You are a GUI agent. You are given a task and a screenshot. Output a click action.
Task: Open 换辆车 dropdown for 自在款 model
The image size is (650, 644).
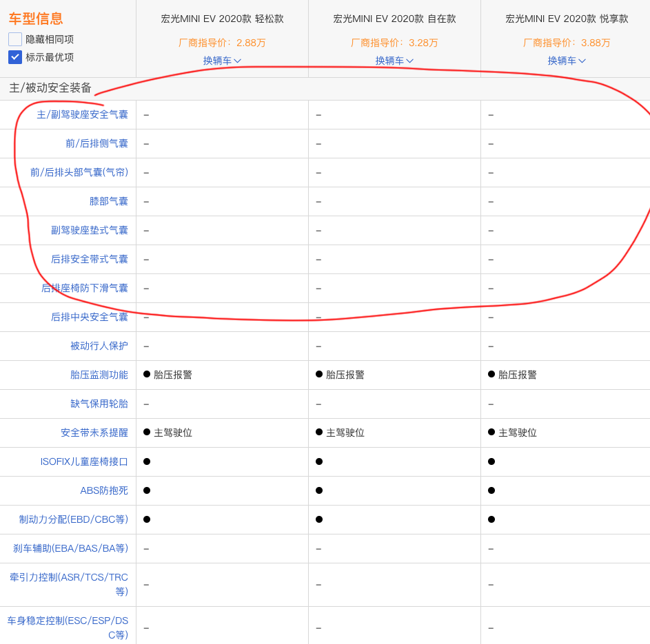tap(394, 61)
